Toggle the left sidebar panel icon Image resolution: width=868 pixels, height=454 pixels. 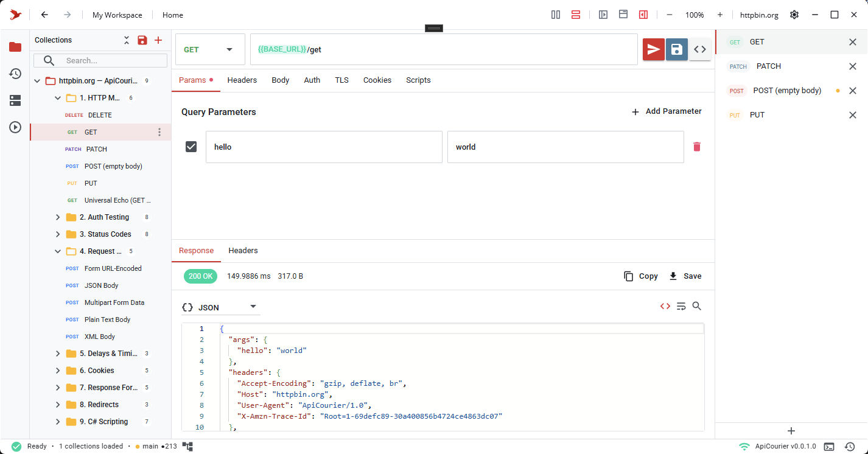coord(603,15)
